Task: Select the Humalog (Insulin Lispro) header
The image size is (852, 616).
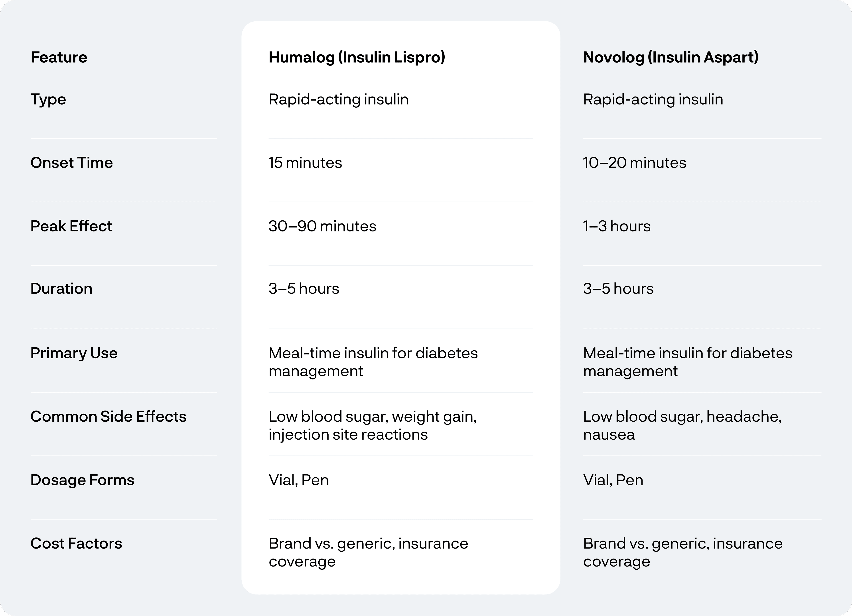Action: click(357, 57)
